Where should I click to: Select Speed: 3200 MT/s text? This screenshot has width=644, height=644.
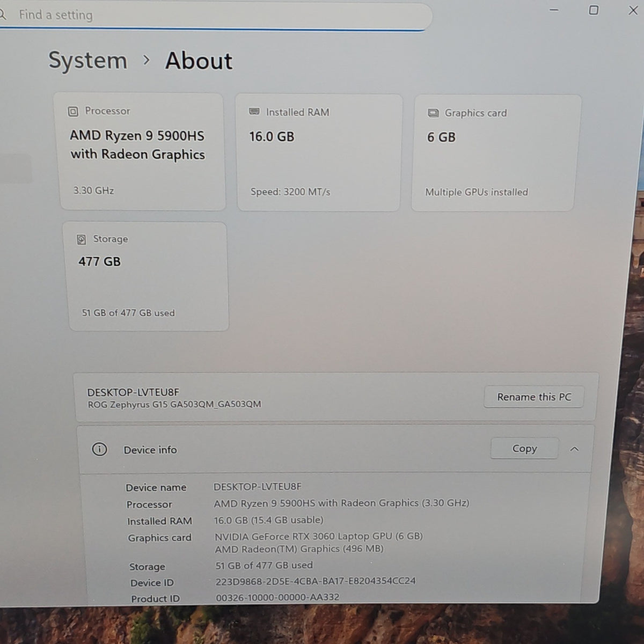coord(290,192)
